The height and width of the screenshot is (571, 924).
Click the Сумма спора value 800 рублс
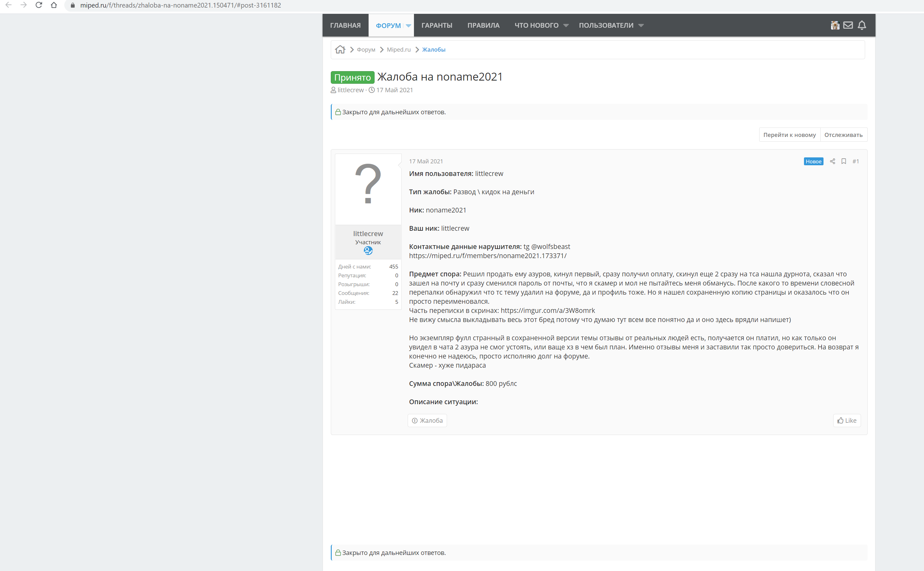coord(501,383)
